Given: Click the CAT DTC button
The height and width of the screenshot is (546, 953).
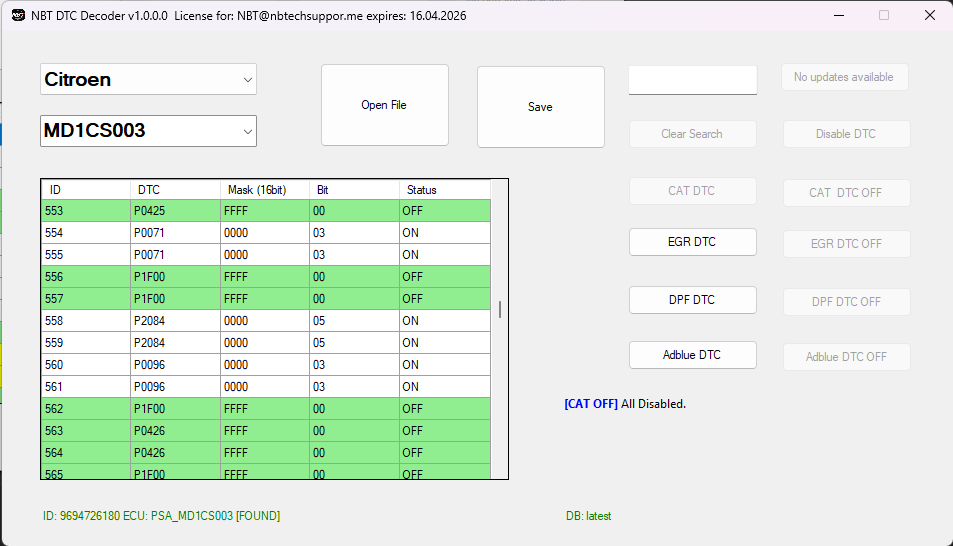Looking at the screenshot, I should pos(692,191).
